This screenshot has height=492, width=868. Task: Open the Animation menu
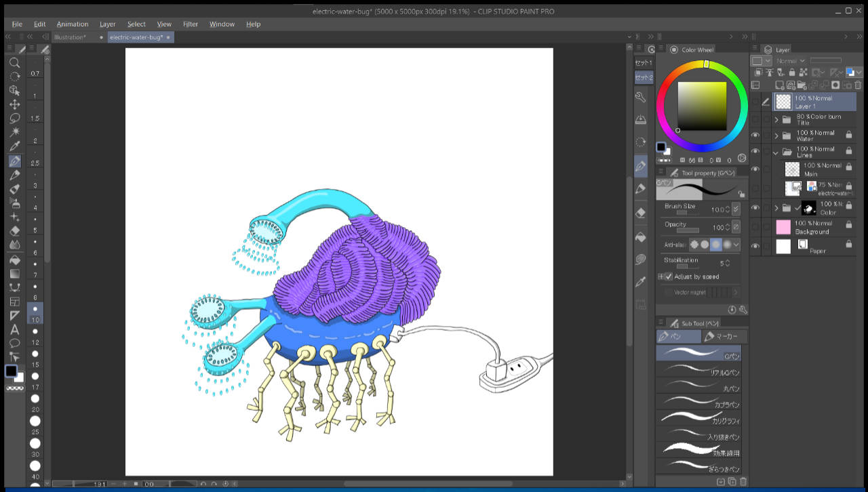tap(73, 24)
